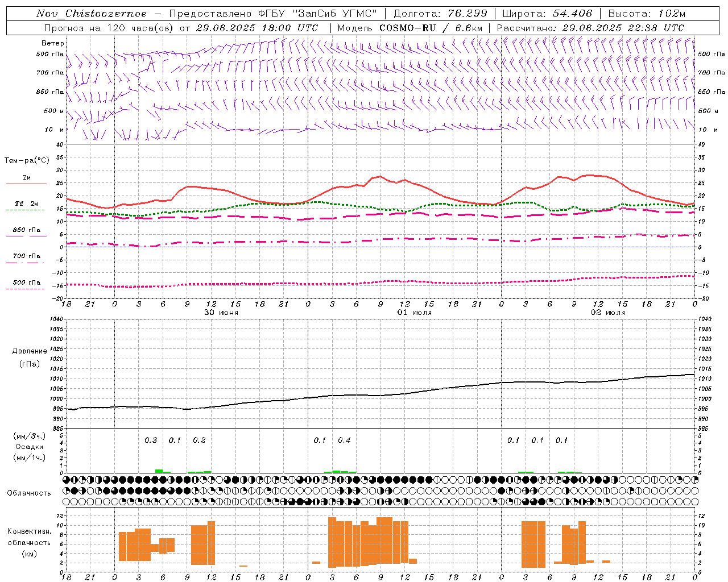Select the provider text ФГБУ "ЗапСиб УГМС"

point(318,14)
